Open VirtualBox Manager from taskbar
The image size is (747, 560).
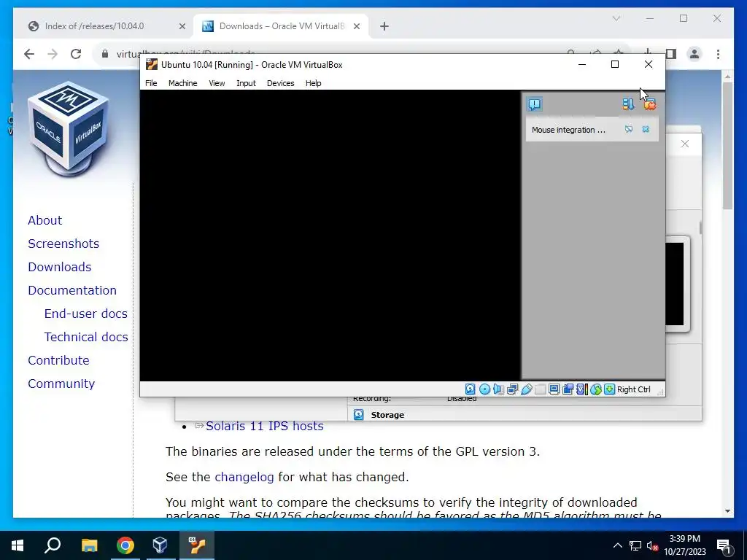pyautogui.click(x=160, y=545)
